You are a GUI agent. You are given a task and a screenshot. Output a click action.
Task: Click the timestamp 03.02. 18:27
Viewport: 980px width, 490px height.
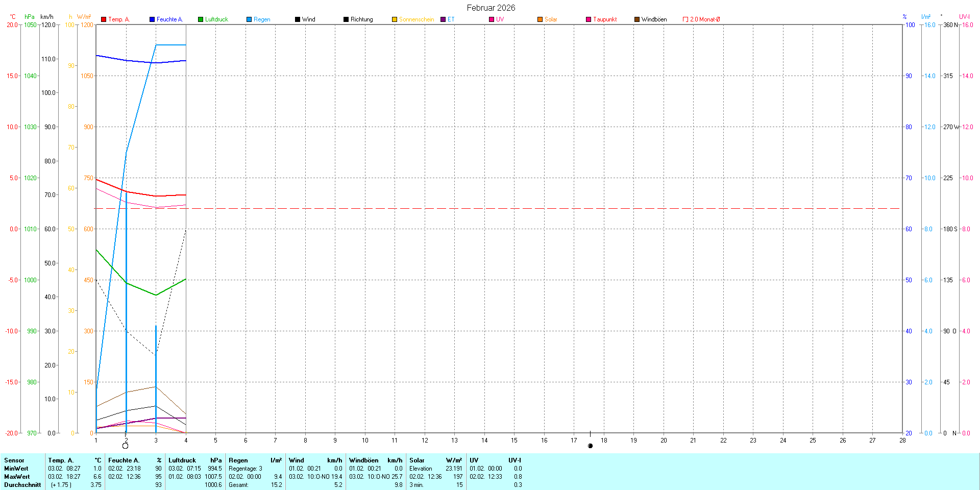point(64,477)
